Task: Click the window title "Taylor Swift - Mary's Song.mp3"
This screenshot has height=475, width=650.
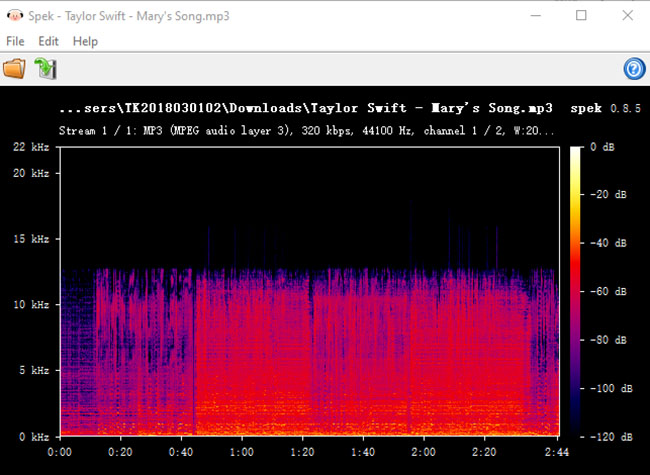Action: (x=147, y=16)
